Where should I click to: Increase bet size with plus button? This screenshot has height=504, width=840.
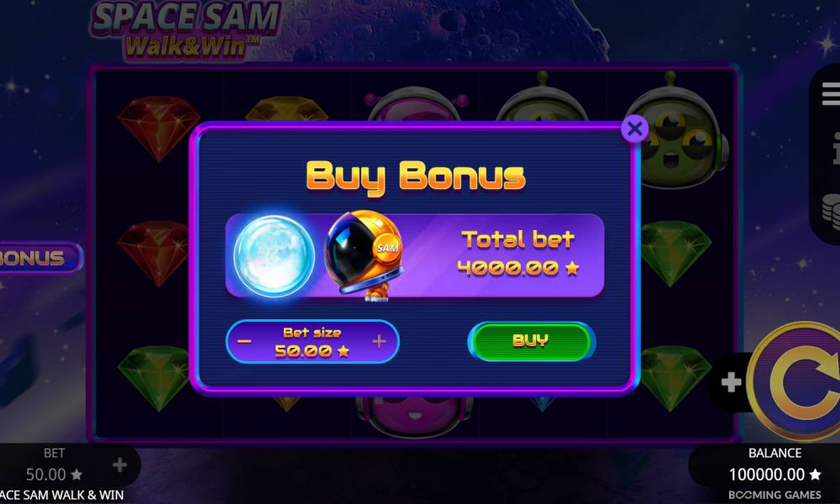[379, 341]
